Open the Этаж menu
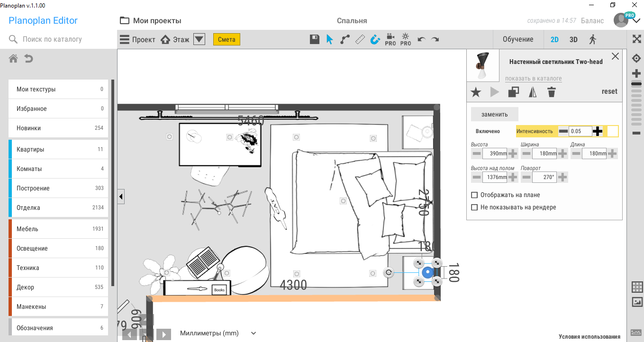Image resolution: width=644 pixels, height=342 pixels. pos(175,39)
